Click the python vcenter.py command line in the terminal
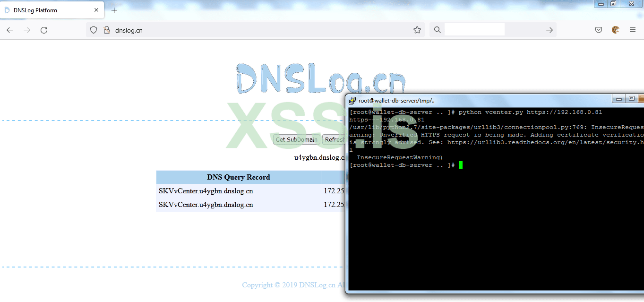Screen dimensions: 644x302 [475, 112]
